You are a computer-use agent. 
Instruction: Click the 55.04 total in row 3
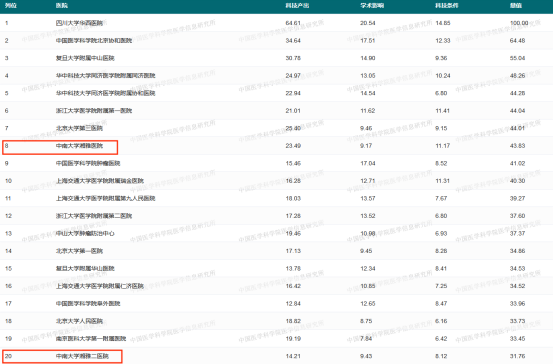[x=517, y=58]
